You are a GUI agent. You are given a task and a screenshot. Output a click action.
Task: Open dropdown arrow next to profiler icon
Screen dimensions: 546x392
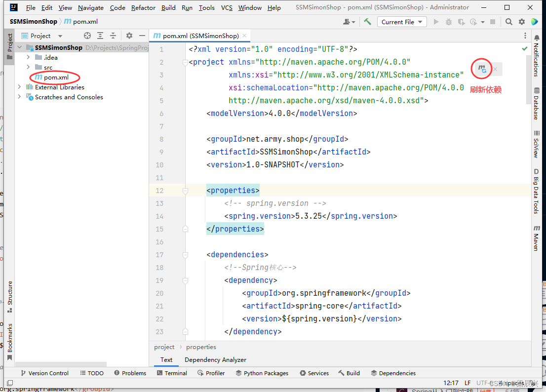[x=483, y=22]
